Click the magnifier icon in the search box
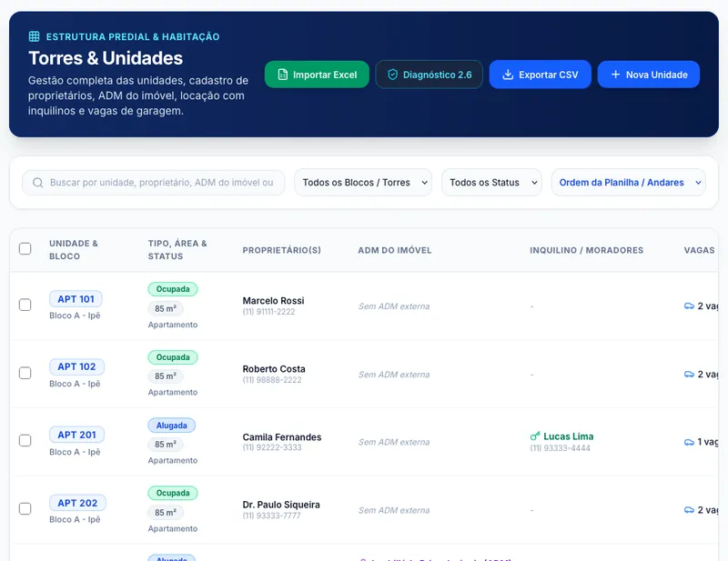The image size is (728, 561). click(x=38, y=183)
